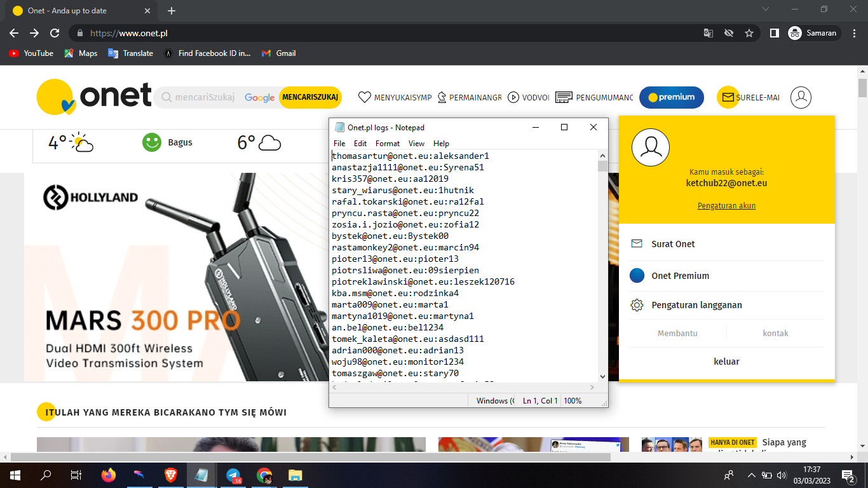
Task: Open Chrome's three-dot menu
Action: click(855, 33)
